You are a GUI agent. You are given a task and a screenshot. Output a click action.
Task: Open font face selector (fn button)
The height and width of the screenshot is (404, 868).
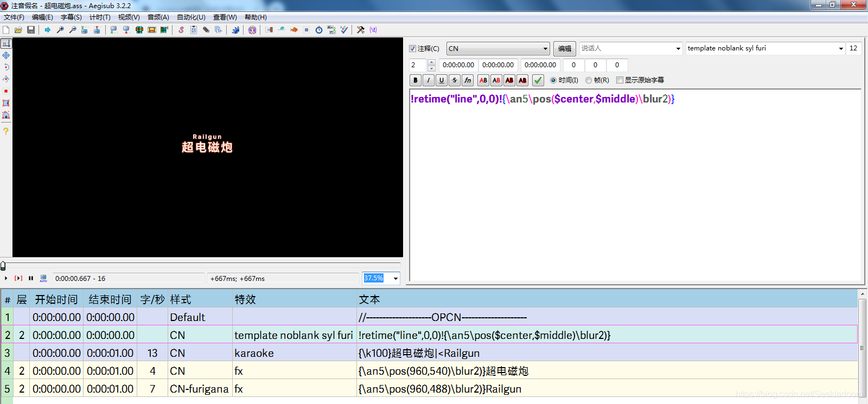pos(468,80)
